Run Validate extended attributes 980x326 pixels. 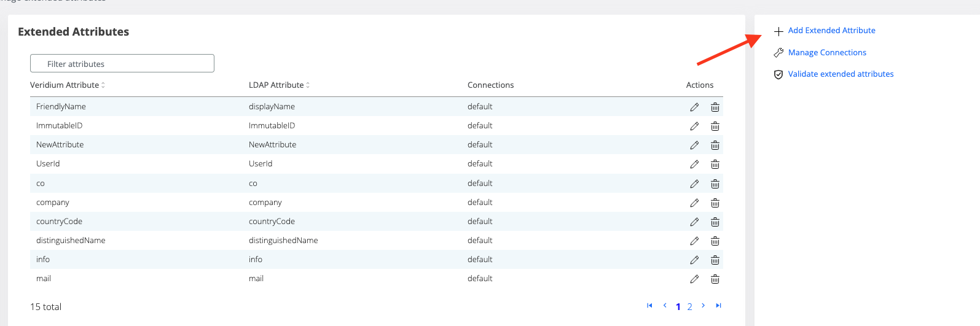[841, 74]
